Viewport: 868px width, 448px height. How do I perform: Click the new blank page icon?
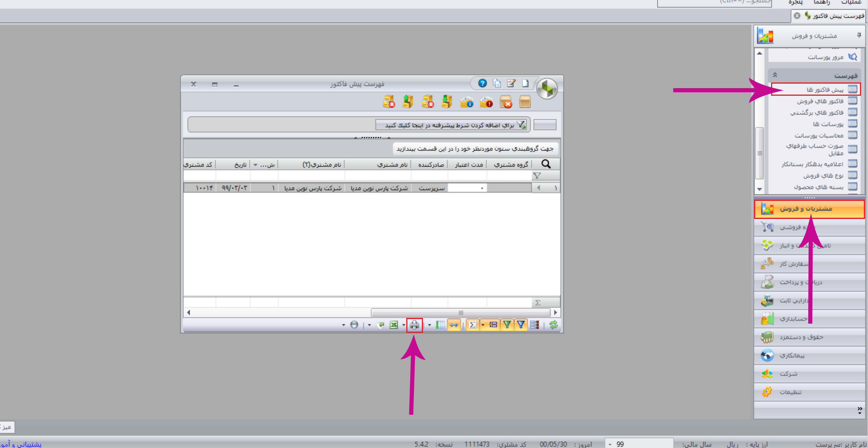[525, 83]
